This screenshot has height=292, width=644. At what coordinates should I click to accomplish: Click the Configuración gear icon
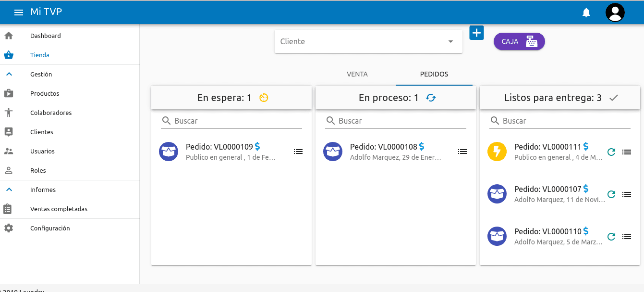tap(9, 228)
